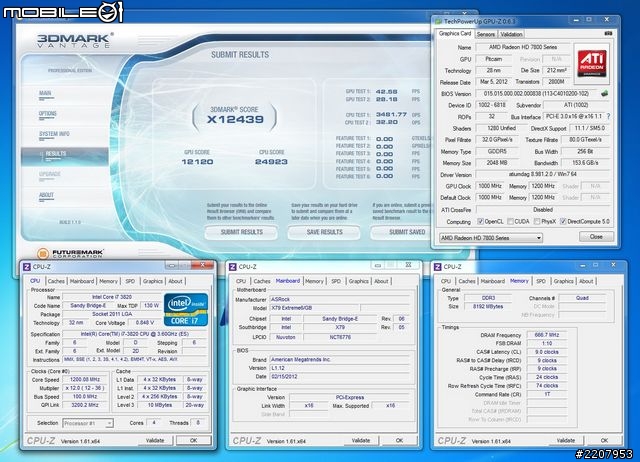640x462 pixels.
Task: Open MAIN in the 3DMark sidebar
Action: point(45,93)
